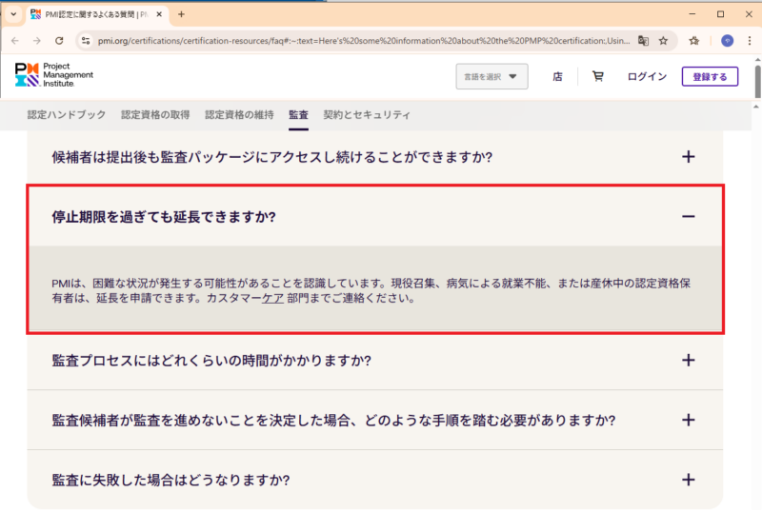Open the 言語を選択 language dropdown
The image size is (762, 532).
[491, 77]
